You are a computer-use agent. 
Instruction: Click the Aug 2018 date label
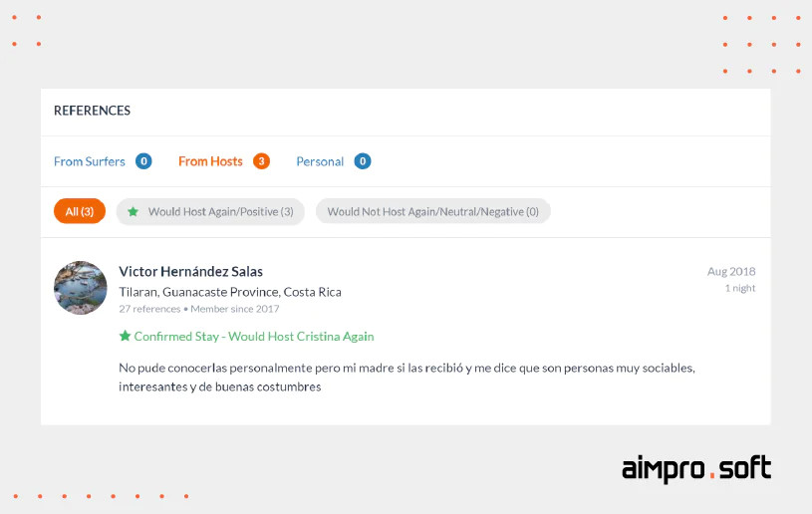(731, 271)
